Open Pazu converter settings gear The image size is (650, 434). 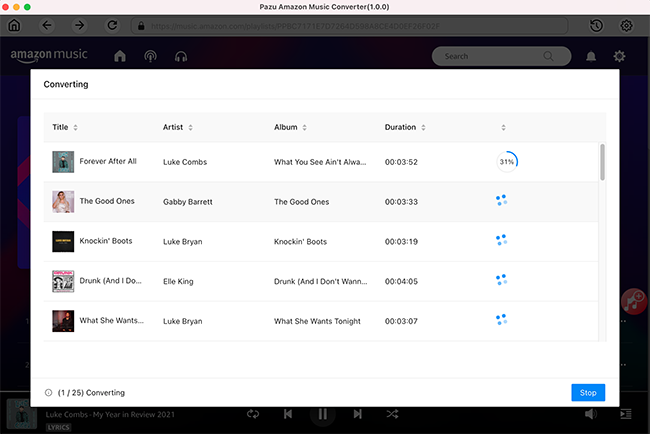(x=626, y=26)
